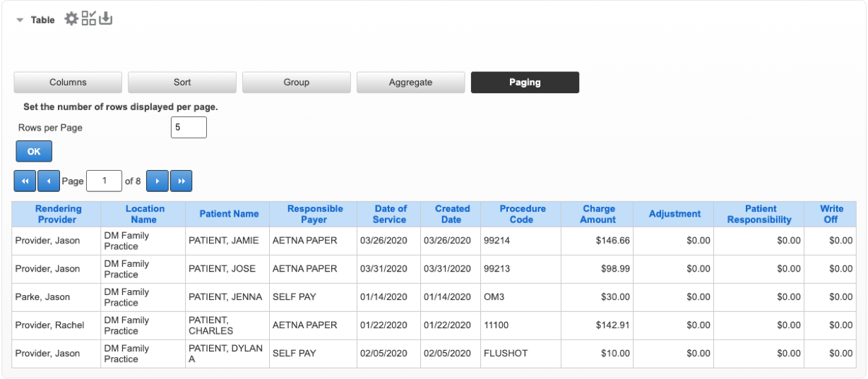This screenshot has height=379, width=868.
Task: Click the page number input box
Action: pos(104,181)
